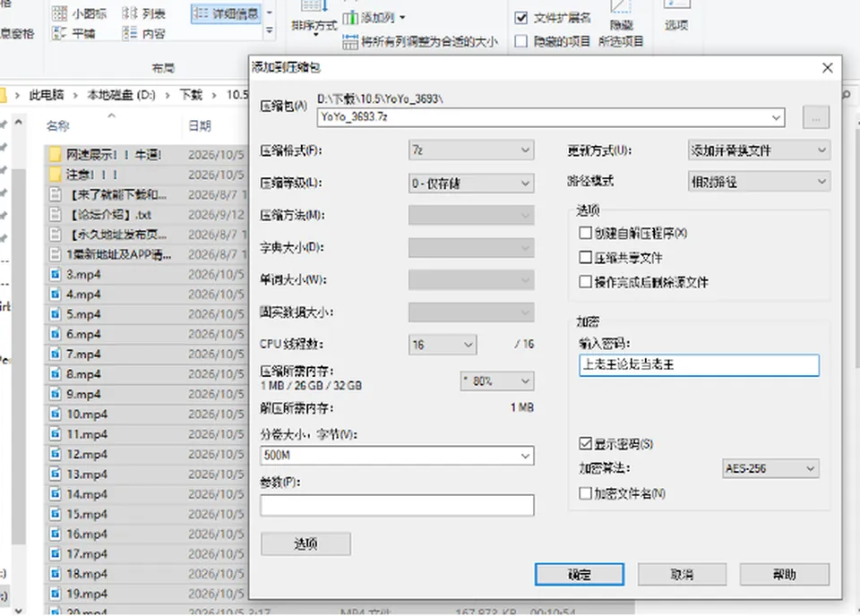Open the 更新方式 dropdown
The image size is (860, 616).
point(759,150)
